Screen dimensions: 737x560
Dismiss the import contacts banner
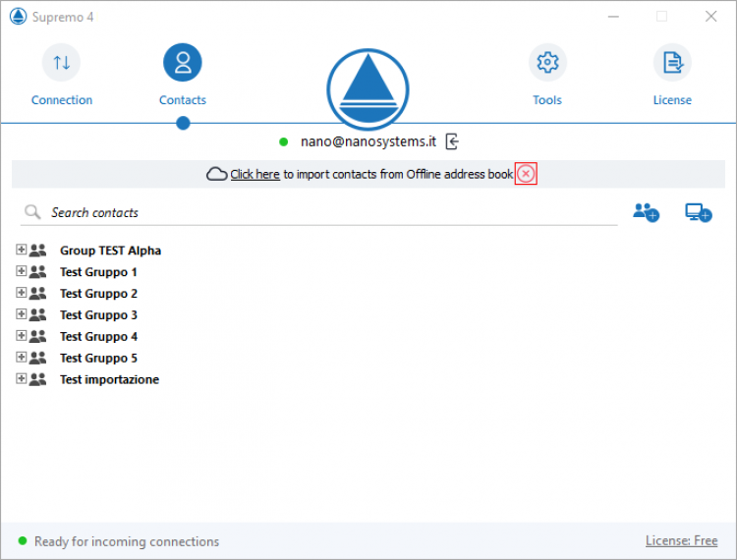coord(526,174)
